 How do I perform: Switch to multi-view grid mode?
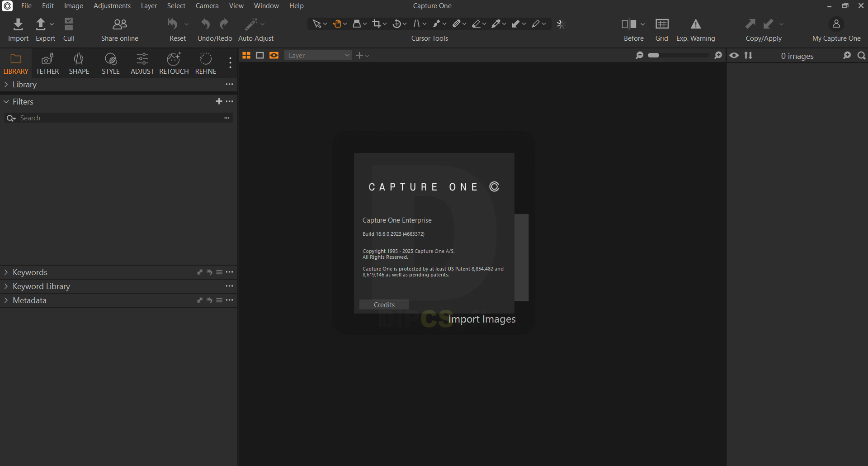[x=246, y=55]
